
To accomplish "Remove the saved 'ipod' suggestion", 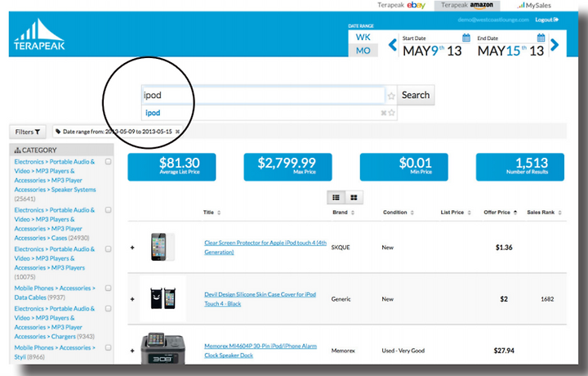I will pyautogui.click(x=384, y=113).
